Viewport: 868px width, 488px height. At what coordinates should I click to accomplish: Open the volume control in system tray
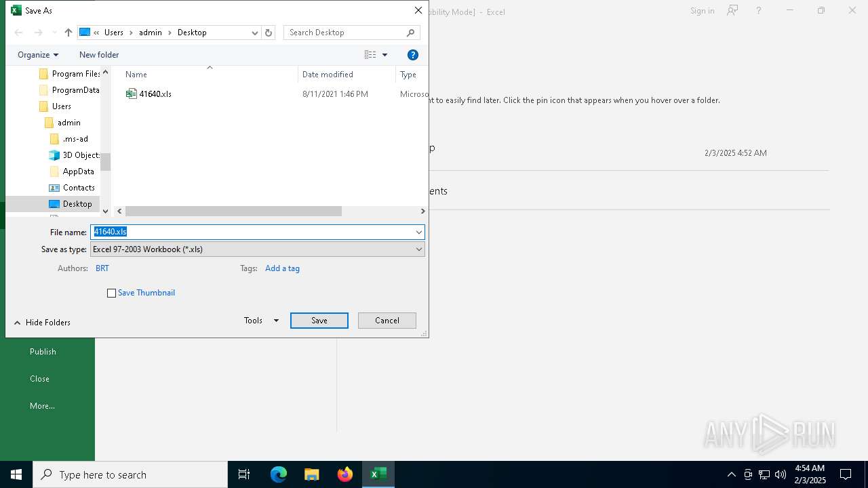point(781,474)
